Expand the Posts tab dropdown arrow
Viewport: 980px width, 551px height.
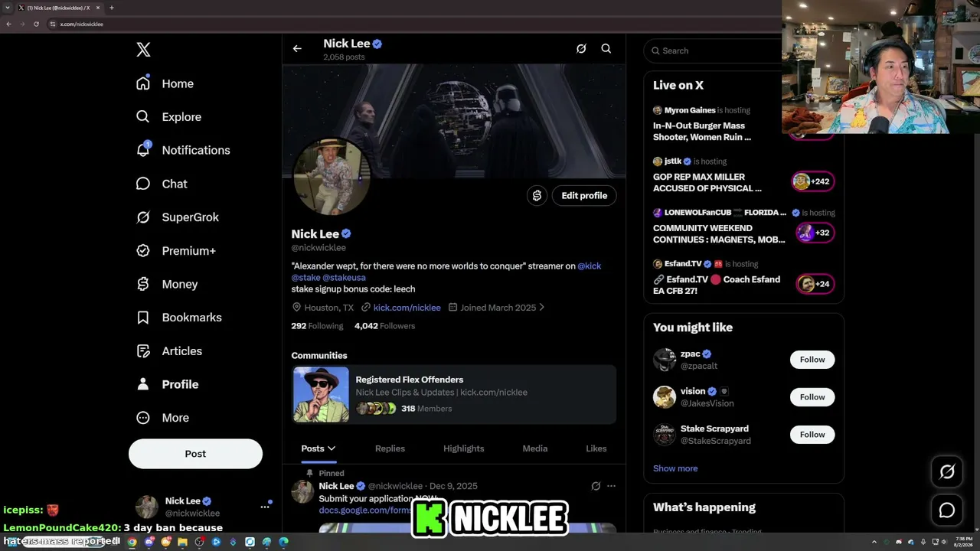(x=332, y=448)
